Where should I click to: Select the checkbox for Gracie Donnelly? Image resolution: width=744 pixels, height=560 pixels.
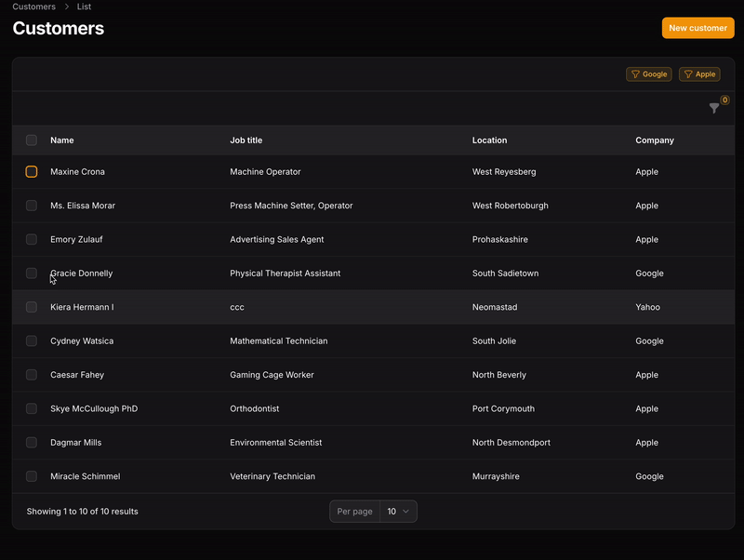point(32,273)
